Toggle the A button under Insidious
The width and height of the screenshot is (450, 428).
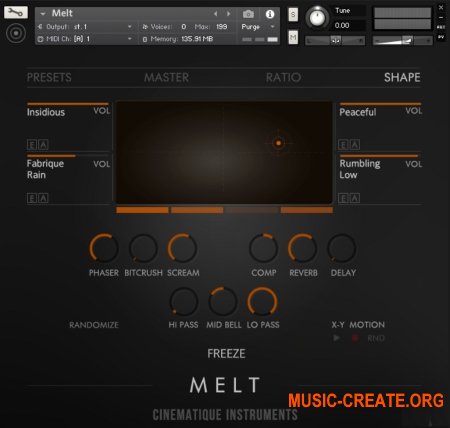(43, 145)
